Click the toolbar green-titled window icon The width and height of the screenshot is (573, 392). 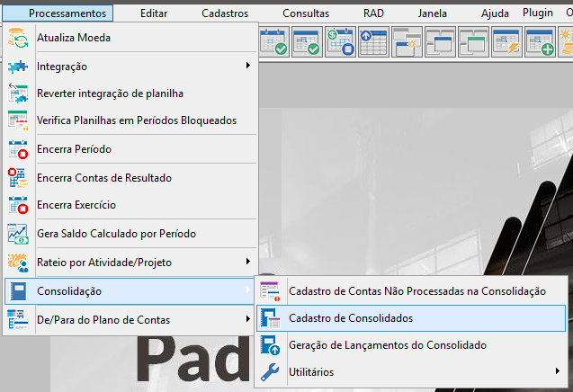(x=473, y=41)
